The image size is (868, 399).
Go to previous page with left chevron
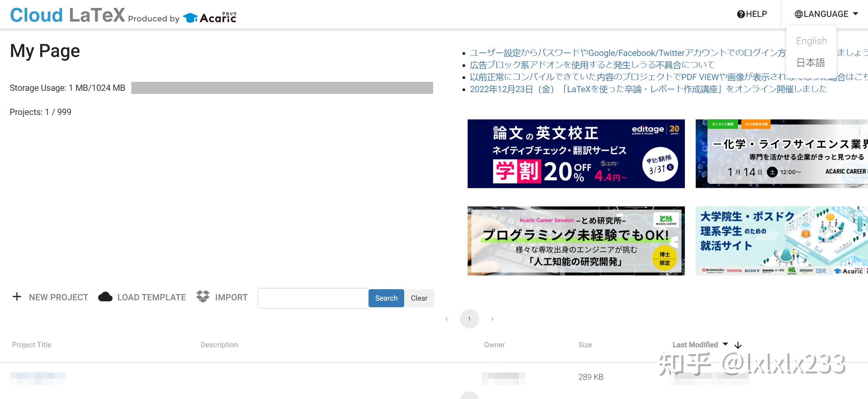coord(447,319)
